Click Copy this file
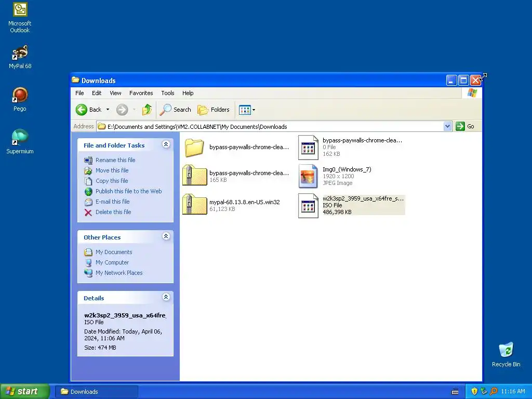Image resolution: width=532 pixels, height=399 pixels. pos(112,181)
